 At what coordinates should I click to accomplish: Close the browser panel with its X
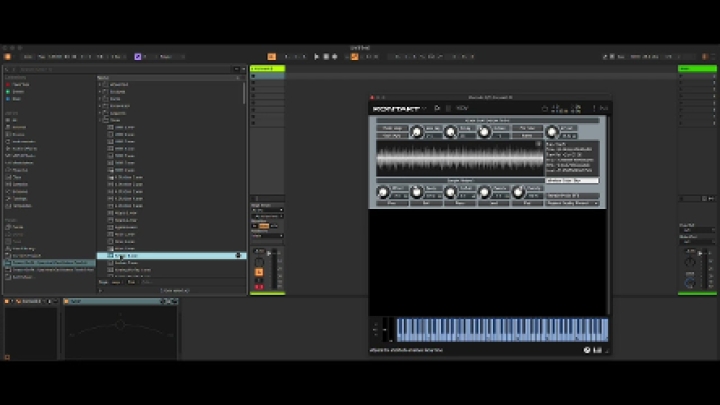[243, 69]
